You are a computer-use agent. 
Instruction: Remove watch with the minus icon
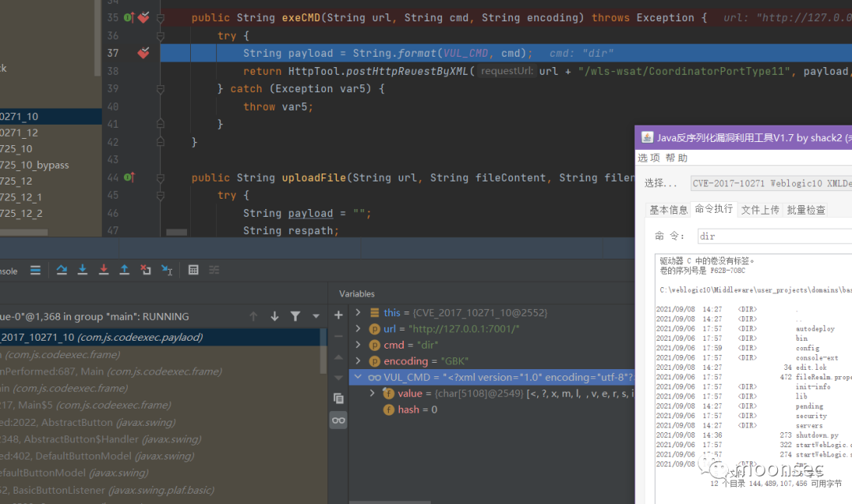338,336
